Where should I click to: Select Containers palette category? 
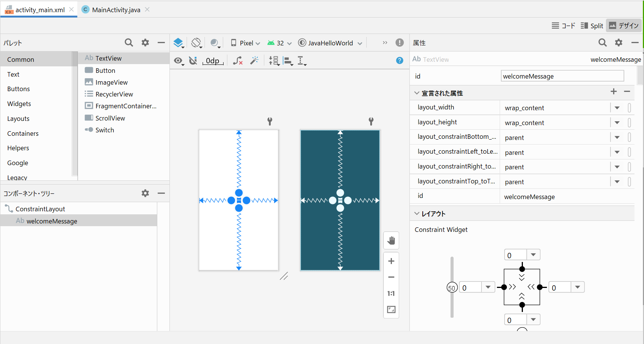click(36, 133)
